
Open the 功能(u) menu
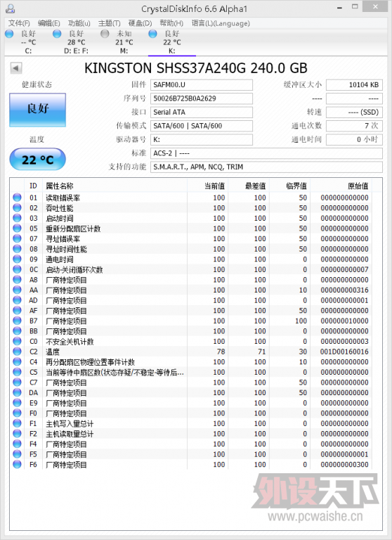(79, 23)
